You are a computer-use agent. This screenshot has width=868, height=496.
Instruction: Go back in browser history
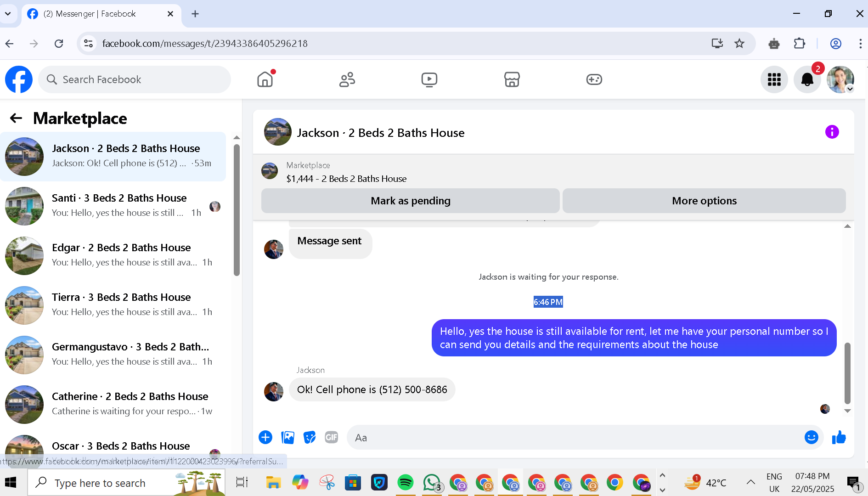coord(9,44)
